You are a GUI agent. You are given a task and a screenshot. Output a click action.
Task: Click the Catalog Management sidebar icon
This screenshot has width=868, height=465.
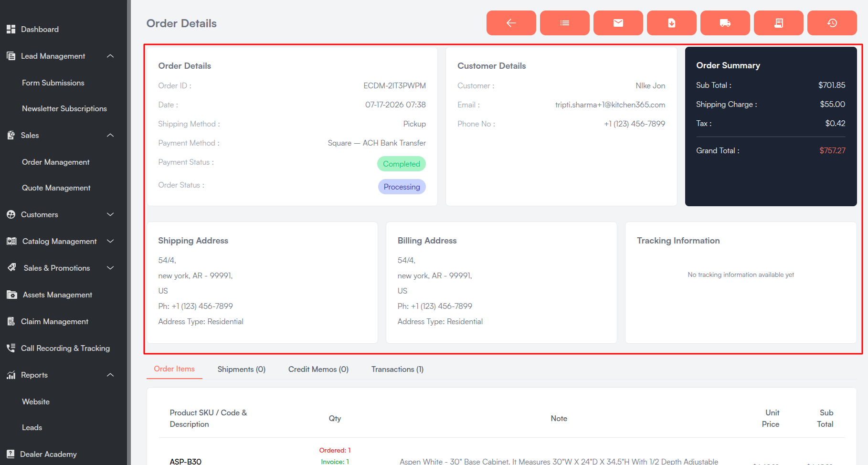pyautogui.click(x=11, y=241)
